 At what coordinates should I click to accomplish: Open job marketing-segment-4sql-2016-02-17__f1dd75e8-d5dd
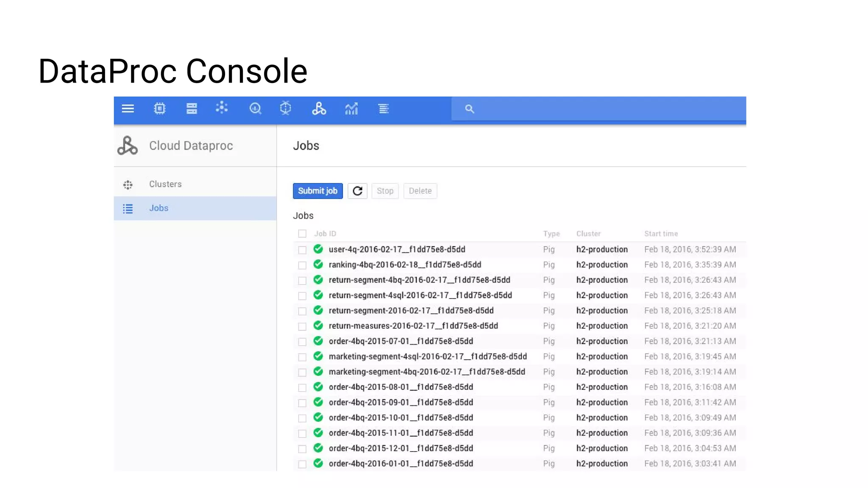(428, 357)
